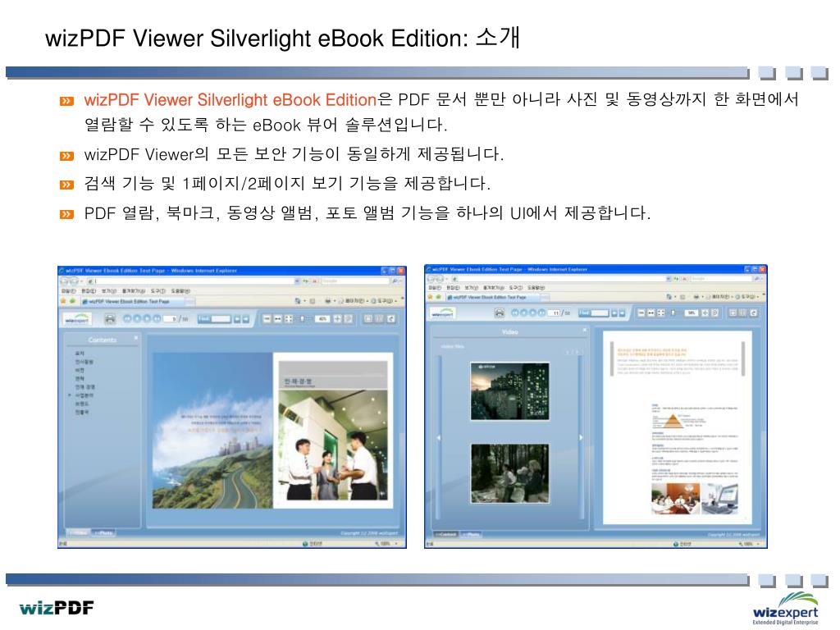Go to first page in the Video window viewer

coord(515,313)
